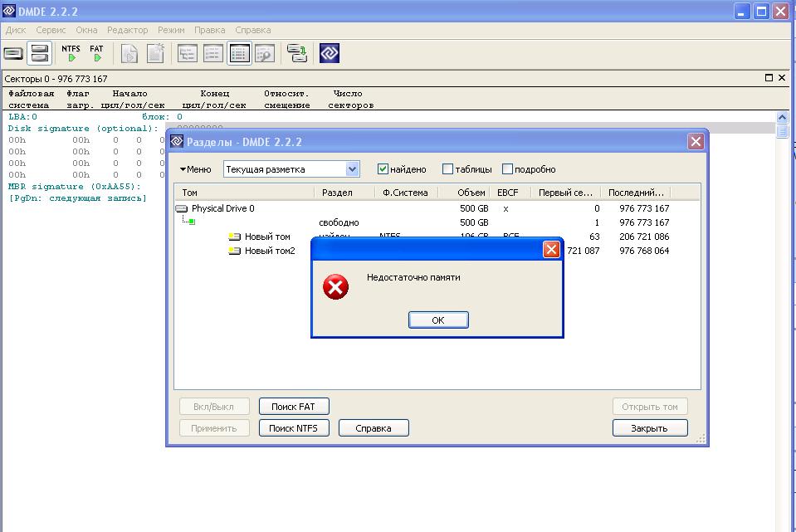Screen dimensions: 796x532
Task: Start NTFS search from the toolbar
Action: (x=71, y=53)
